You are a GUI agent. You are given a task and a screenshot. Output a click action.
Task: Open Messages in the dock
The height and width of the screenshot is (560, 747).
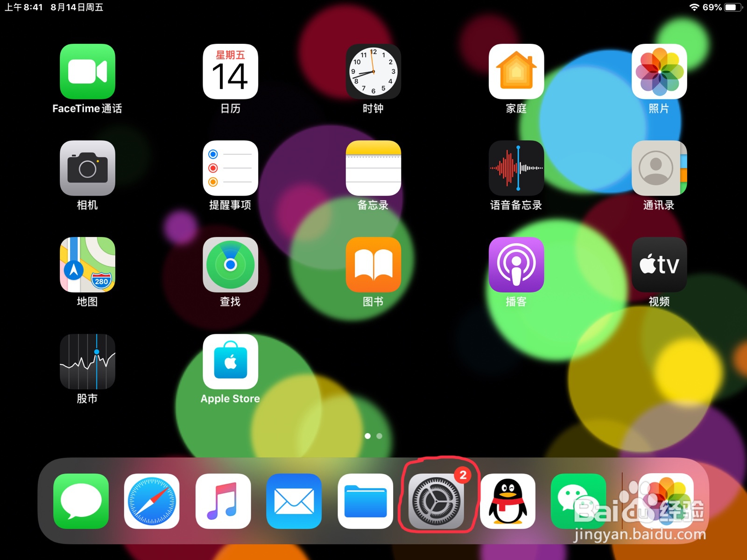81,501
